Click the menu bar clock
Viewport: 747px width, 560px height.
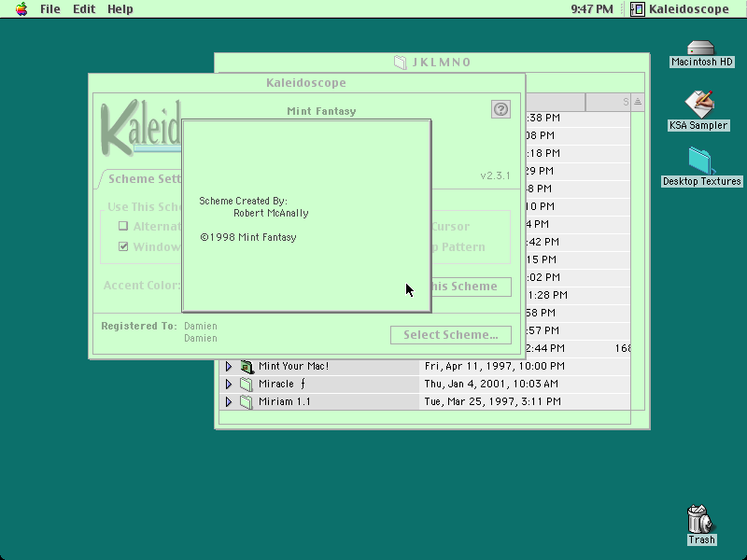click(x=592, y=9)
